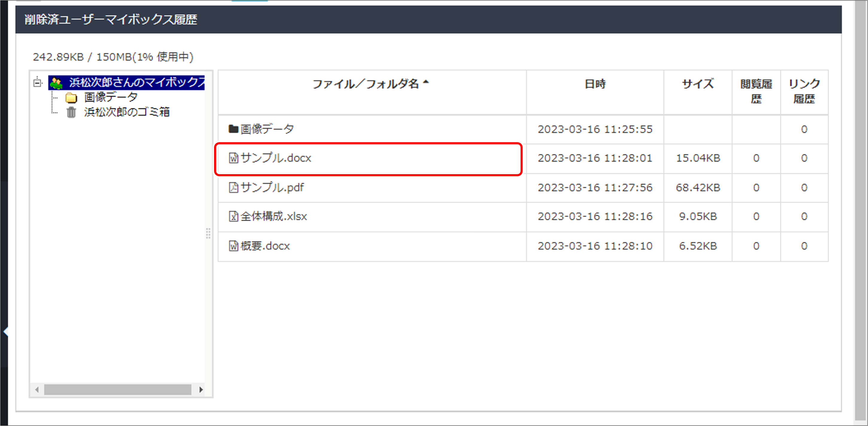Click the 6.52KB size cell
This screenshot has height=426, width=868.
pyautogui.click(x=698, y=246)
